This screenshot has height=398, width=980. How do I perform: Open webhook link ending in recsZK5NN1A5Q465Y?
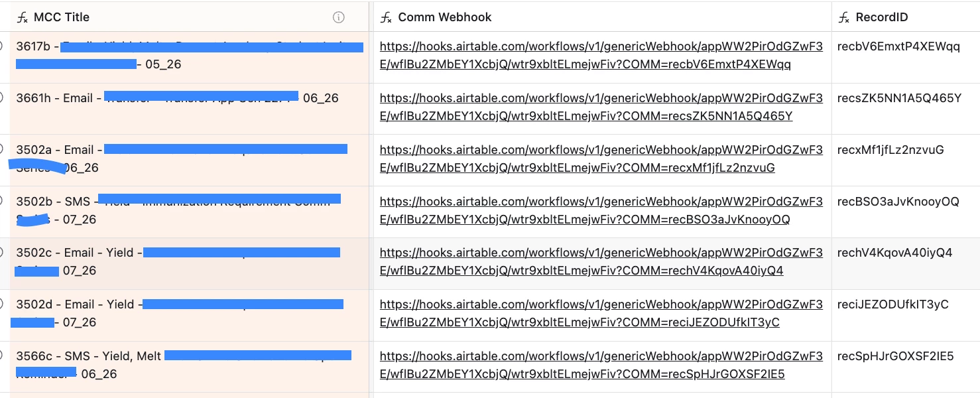click(601, 107)
